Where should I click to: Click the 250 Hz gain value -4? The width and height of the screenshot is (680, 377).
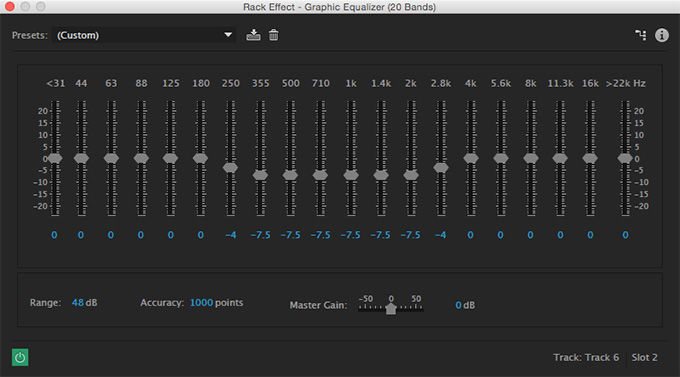tap(231, 235)
